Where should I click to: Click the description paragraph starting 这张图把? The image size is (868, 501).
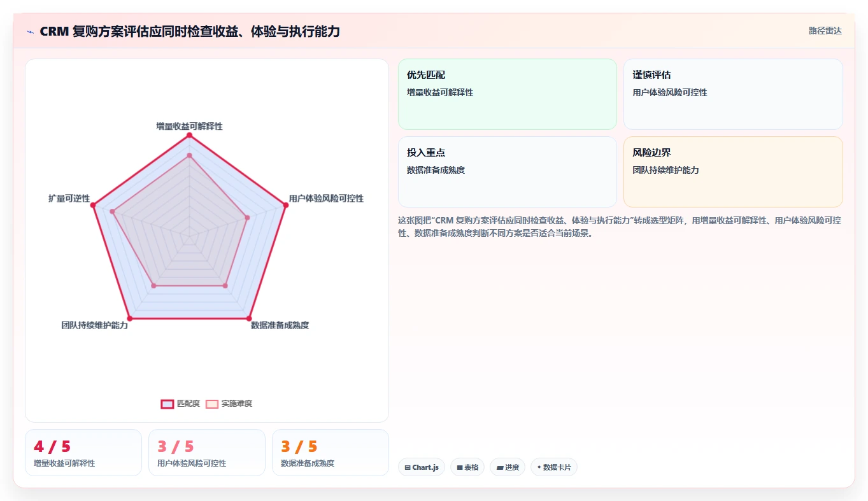[x=620, y=227]
